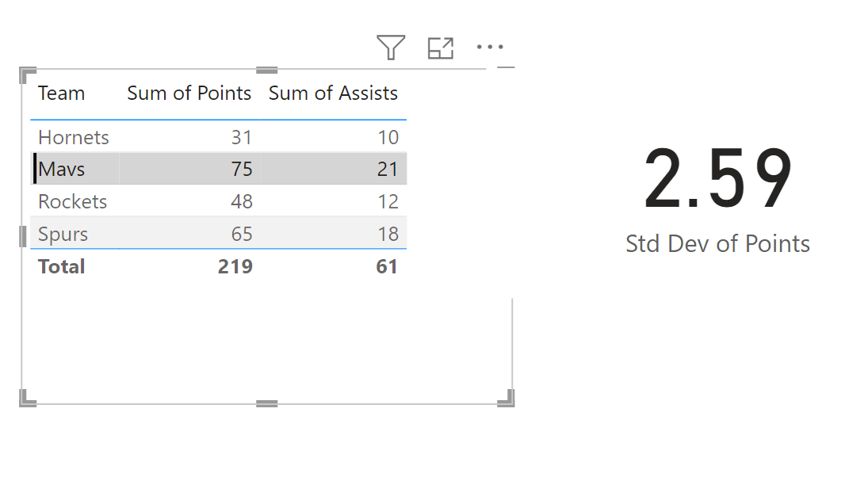Sort by Sum of Points header
The width and height of the screenshot is (868, 481).
pyautogui.click(x=189, y=93)
